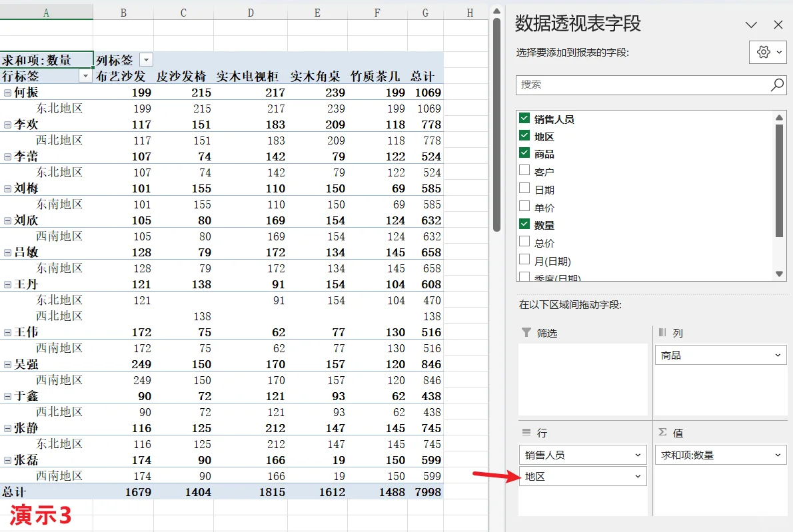793x532 pixels.
Task: Select the grand total cell 7998
Action: coord(425,492)
